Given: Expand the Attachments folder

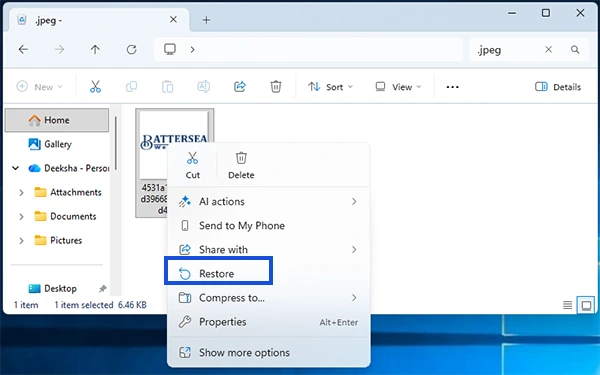Looking at the screenshot, I should (x=21, y=192).
